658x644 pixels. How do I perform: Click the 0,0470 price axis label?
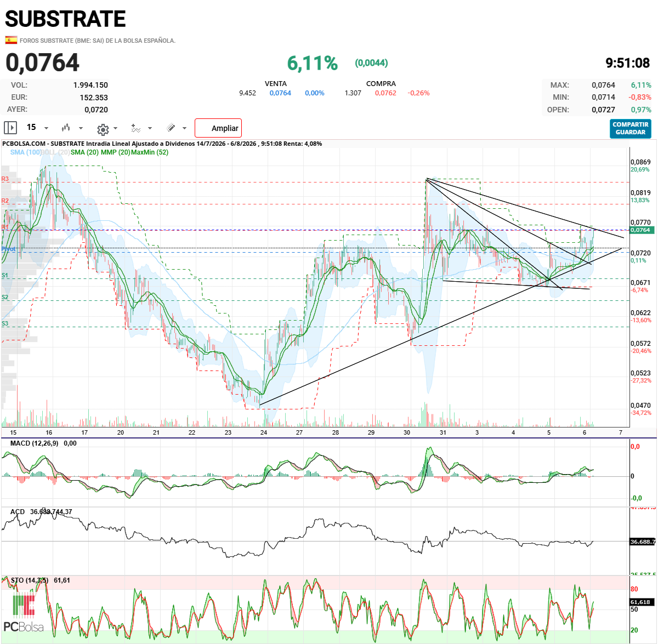tap(640, 406)
